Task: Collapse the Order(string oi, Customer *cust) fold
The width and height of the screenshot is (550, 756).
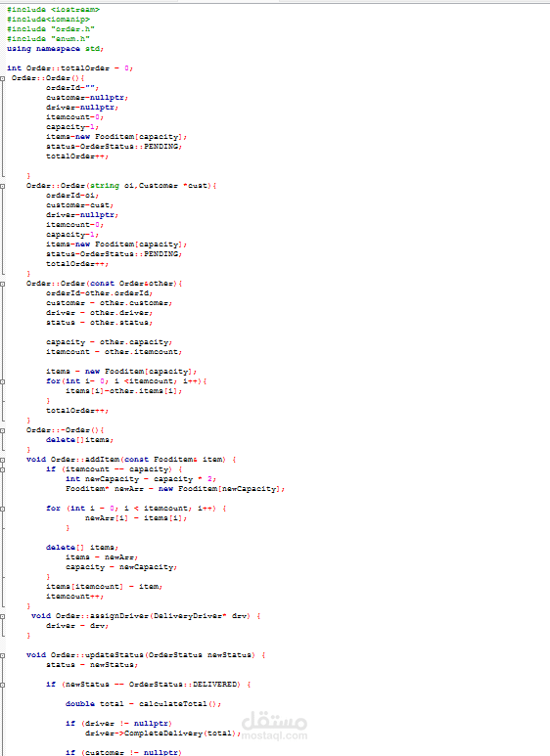Action: click(2, 186)
